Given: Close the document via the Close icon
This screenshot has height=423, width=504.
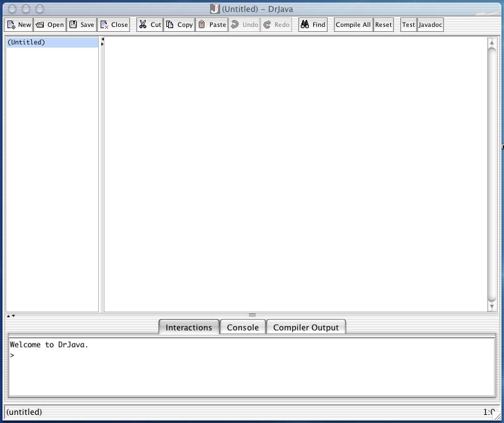Looking at the screenshot, I should pyautogui.click(x=104, y=25).
